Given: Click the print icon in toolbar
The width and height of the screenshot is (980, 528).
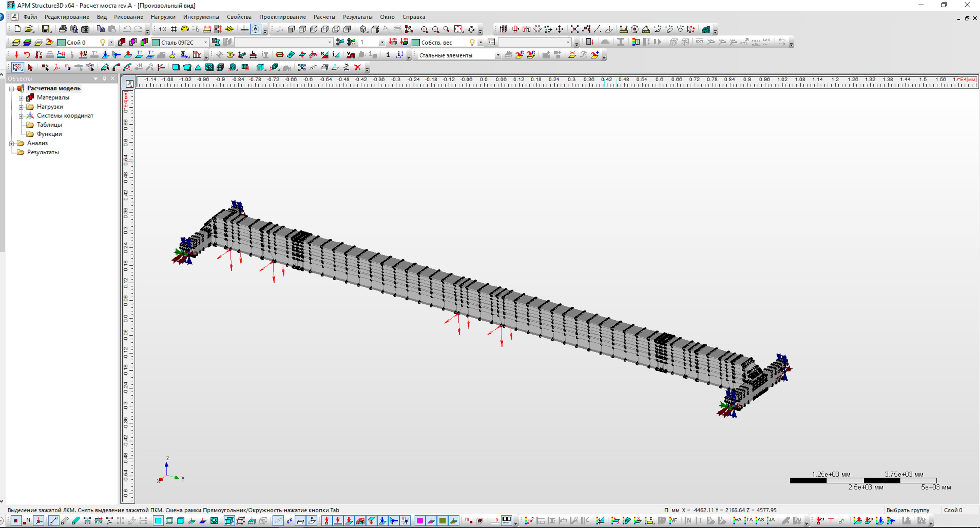Looking at the screenshot, I should point(63,29).
